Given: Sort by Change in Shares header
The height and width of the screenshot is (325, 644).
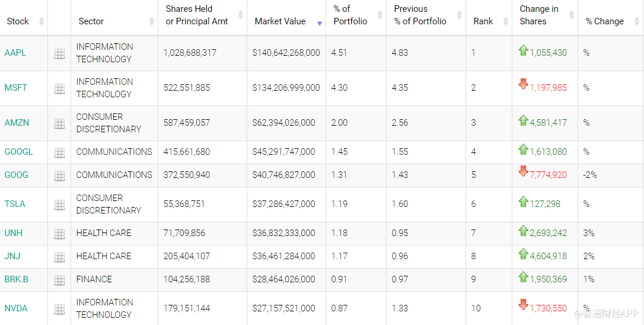Looking at the screenshot, I should pos(538,15).
